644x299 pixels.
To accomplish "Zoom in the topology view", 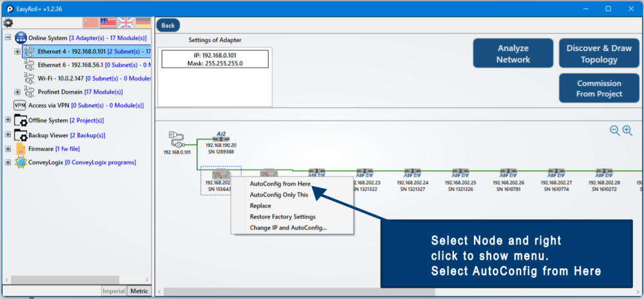I will tap(627, 131).
